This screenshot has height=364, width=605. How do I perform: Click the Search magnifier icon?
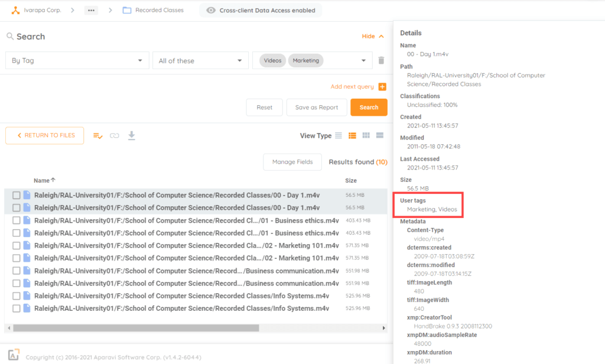point(10,36)
